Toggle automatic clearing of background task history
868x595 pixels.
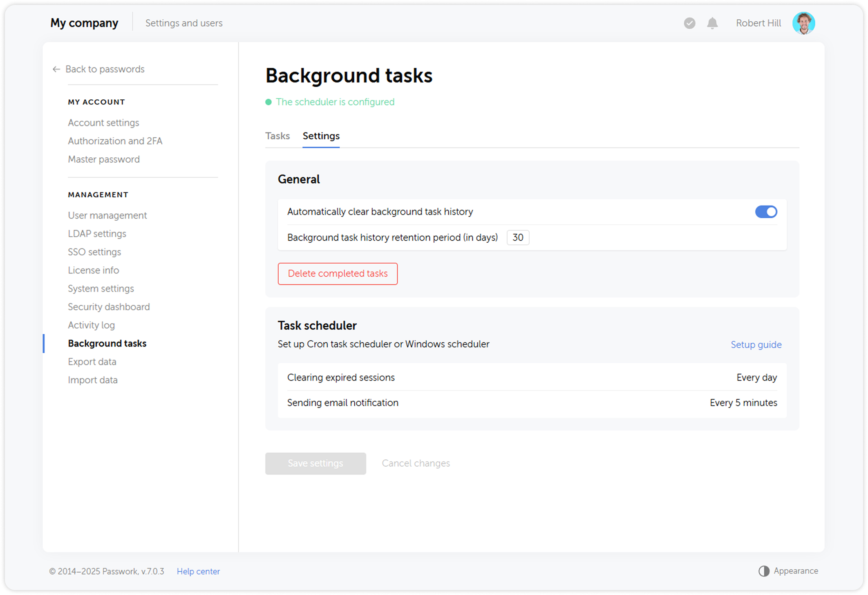click(766, 212)
